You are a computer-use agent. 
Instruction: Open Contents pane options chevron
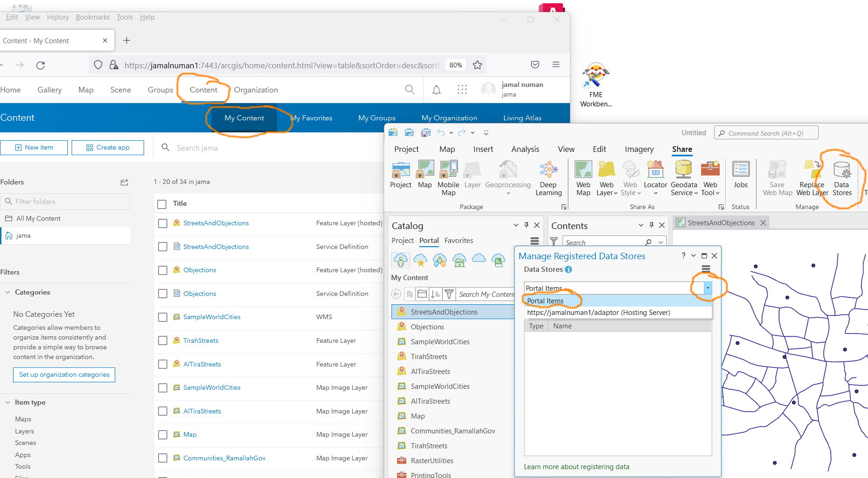click(641, 225)
